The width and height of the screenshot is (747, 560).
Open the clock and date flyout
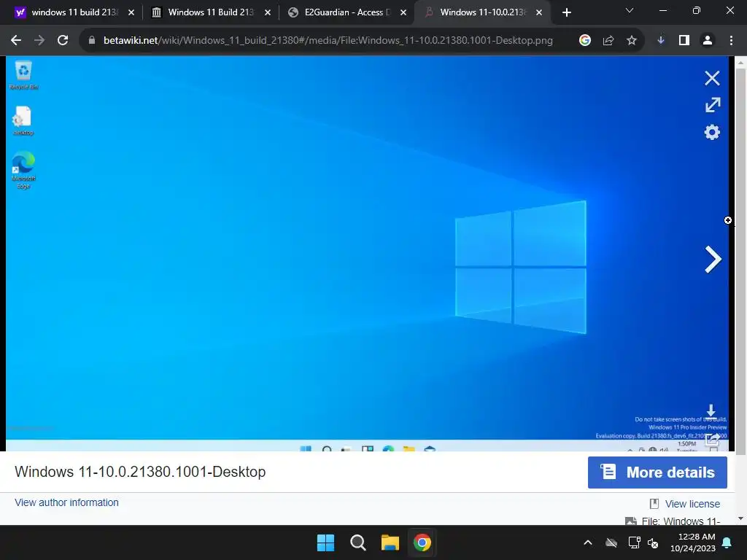693,542
